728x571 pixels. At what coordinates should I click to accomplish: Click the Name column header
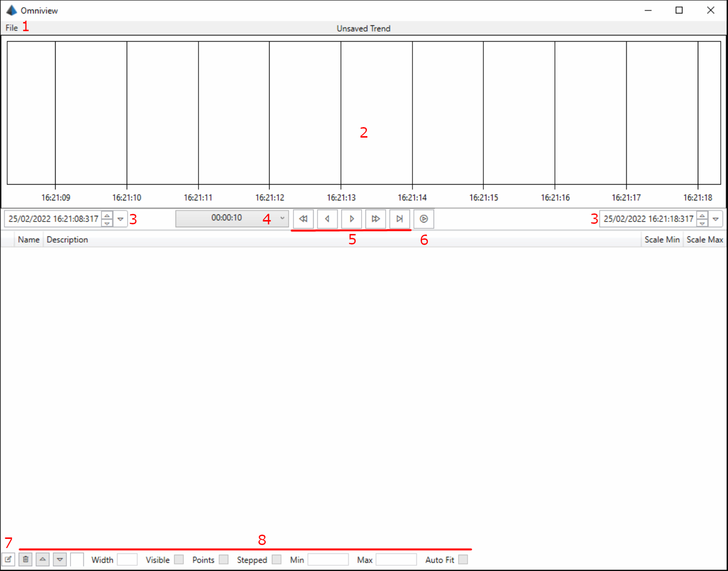pos(29,240)
